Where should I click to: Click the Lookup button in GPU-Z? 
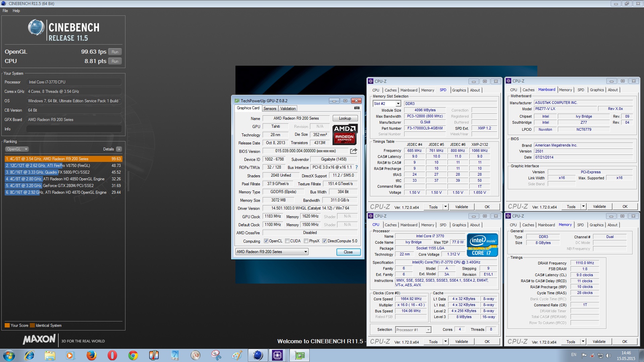point(345,118)
